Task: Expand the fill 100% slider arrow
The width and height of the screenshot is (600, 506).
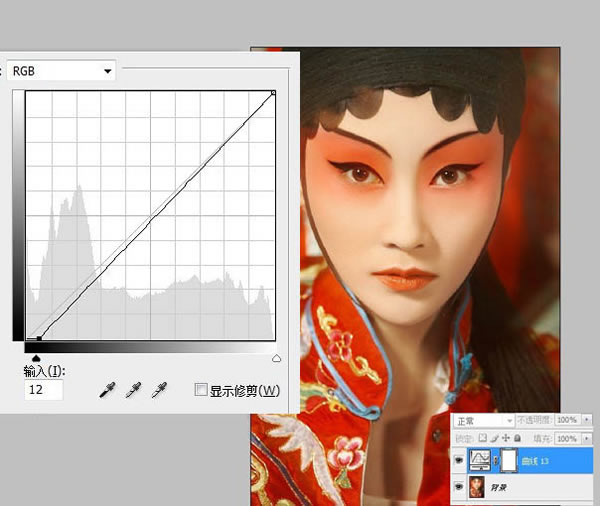Action: click(x=587, y=438)
